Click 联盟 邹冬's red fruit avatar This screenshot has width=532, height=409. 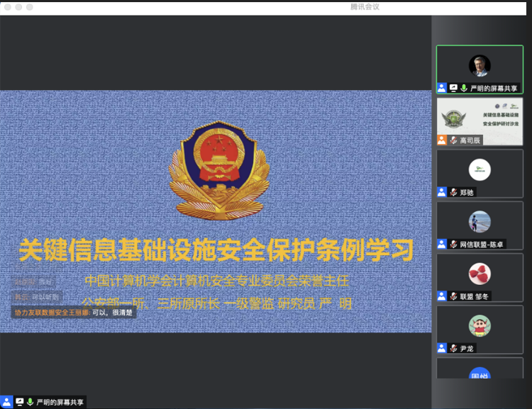point(480,274)
